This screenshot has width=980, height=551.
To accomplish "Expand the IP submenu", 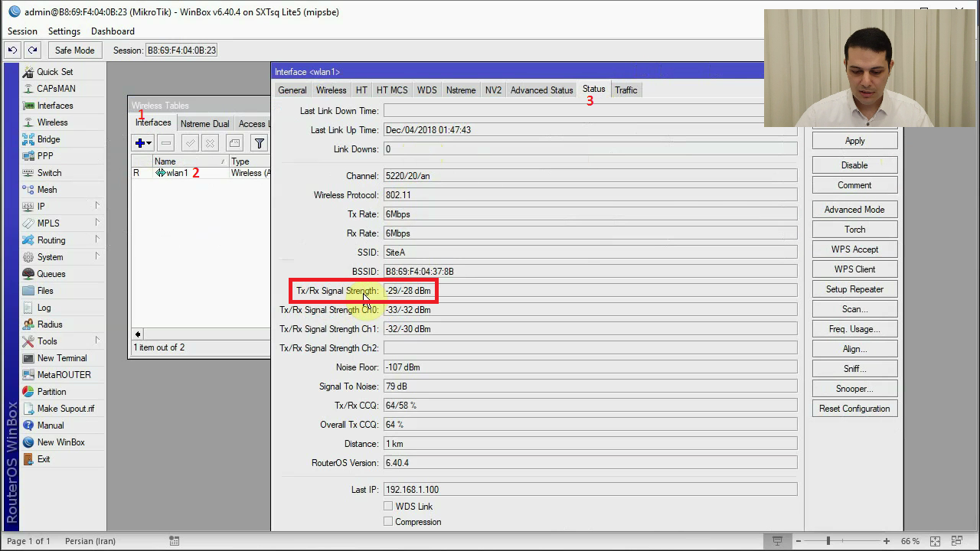I will 97,206.
